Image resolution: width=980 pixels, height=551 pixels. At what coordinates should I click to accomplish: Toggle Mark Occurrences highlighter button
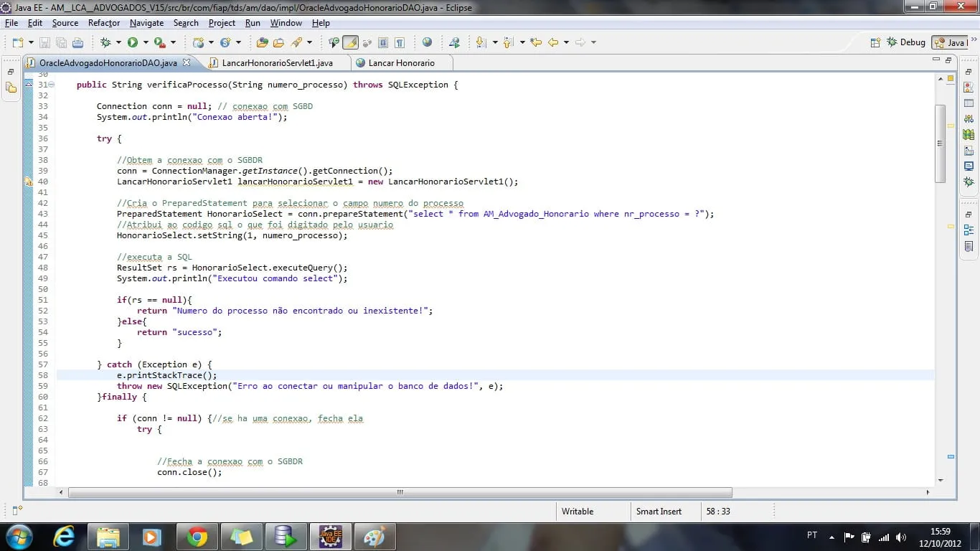[350, 42]
